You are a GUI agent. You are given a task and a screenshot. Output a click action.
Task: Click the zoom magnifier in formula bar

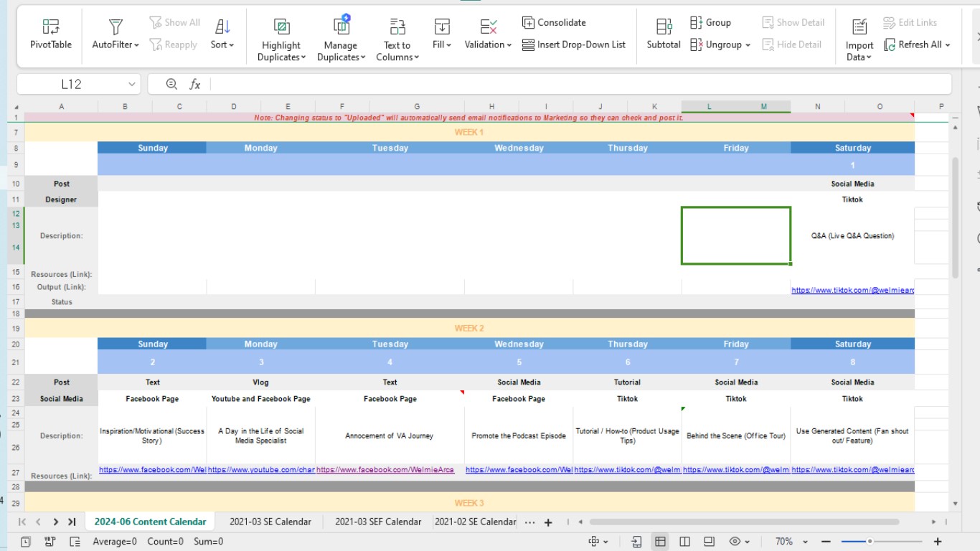(171, 84)
